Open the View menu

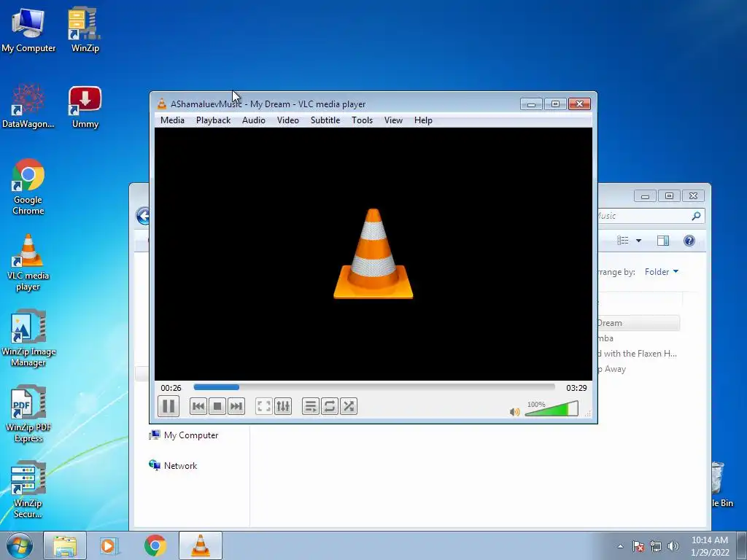click(393, 120)
